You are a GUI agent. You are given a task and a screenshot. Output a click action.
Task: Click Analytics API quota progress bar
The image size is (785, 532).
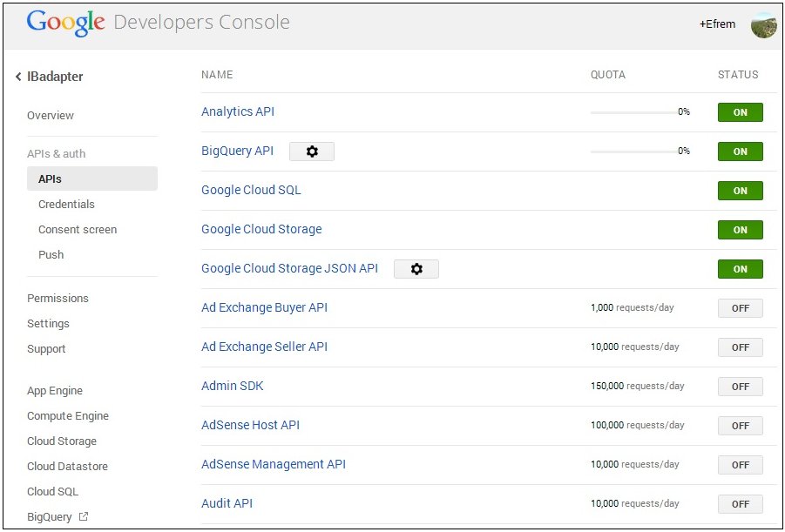[x=633, y=112]
